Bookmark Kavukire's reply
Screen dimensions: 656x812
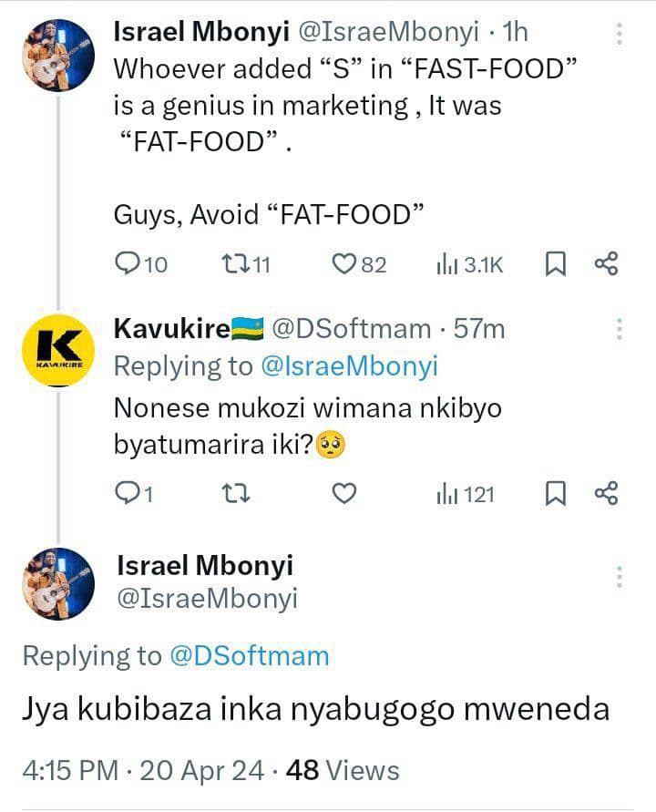pos(555,494)
